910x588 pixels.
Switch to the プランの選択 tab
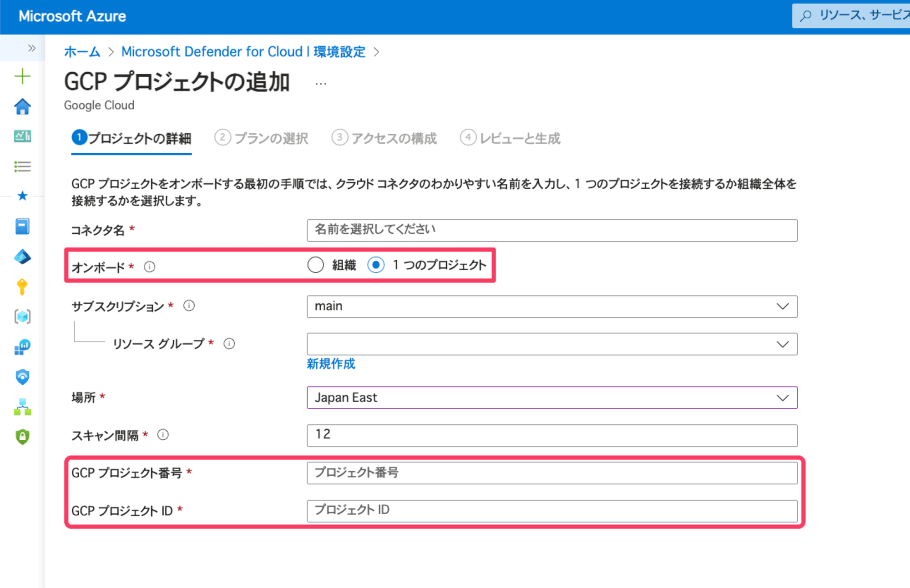click(x=261, y=138)
